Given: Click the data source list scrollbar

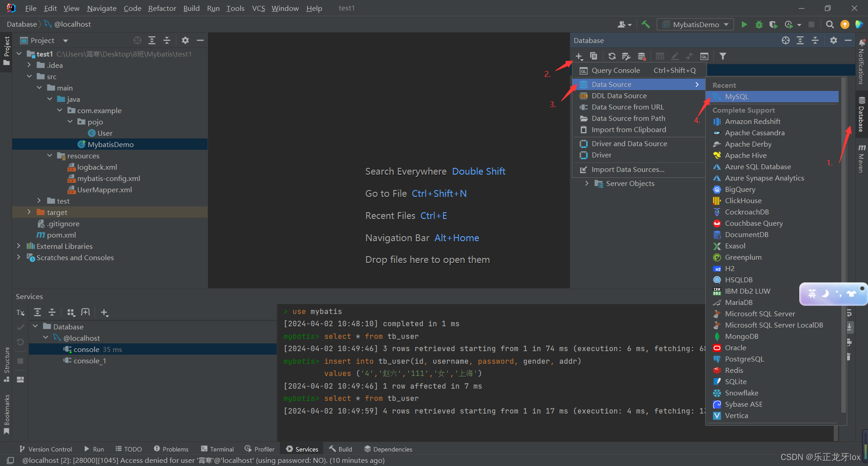Looking at the screenshot, I should 844,244.
